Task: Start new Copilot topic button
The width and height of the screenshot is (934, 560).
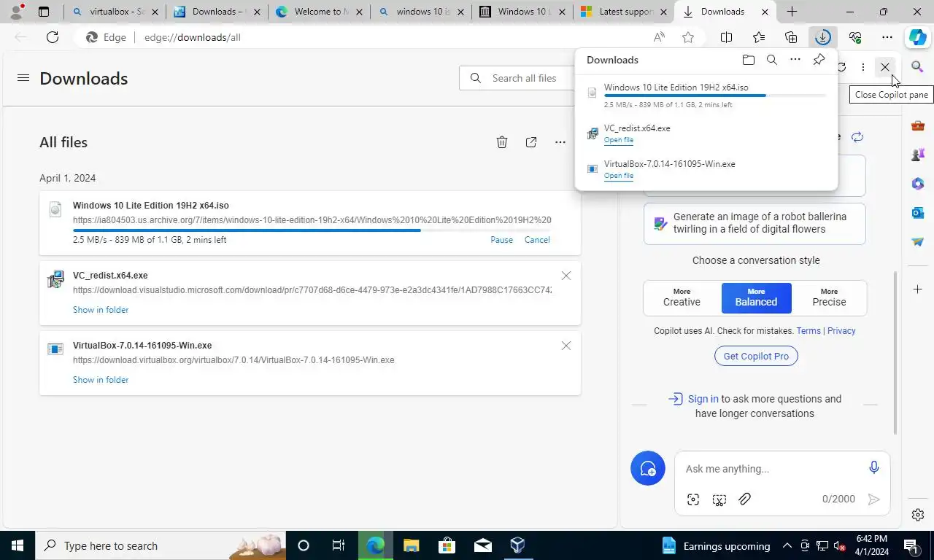Action: [x=648, y=468]
